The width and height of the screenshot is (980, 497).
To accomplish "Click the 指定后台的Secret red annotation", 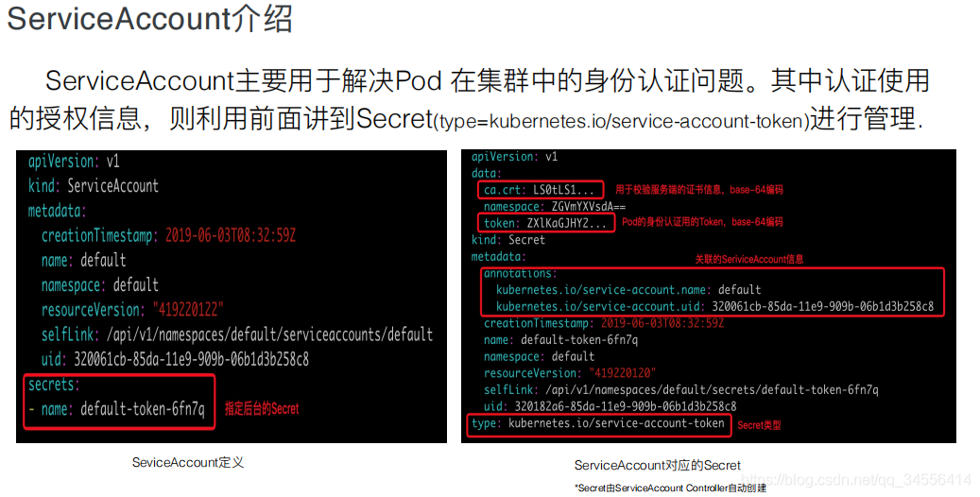I will (262, 409).
